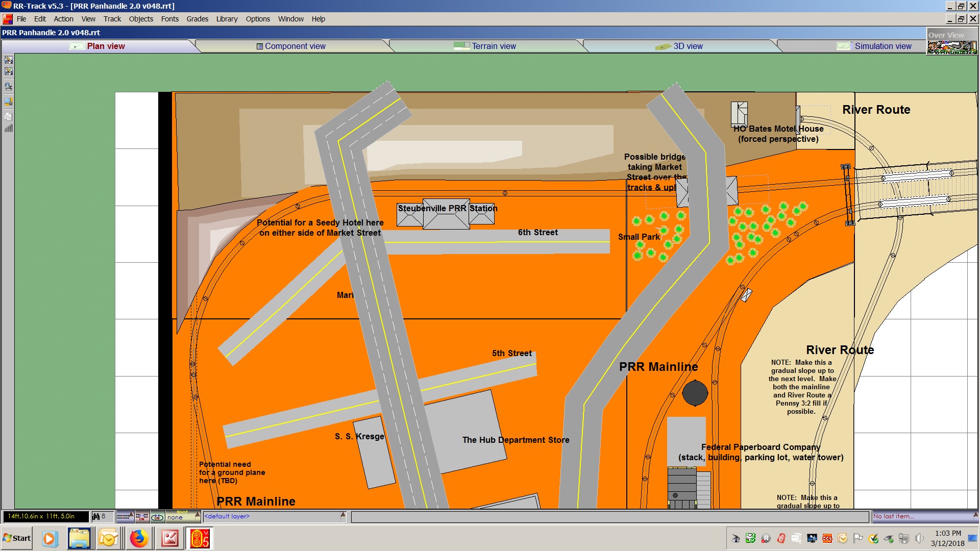Click the Windows Start button
The image size is (980, 551).
[x=17, y=538]
